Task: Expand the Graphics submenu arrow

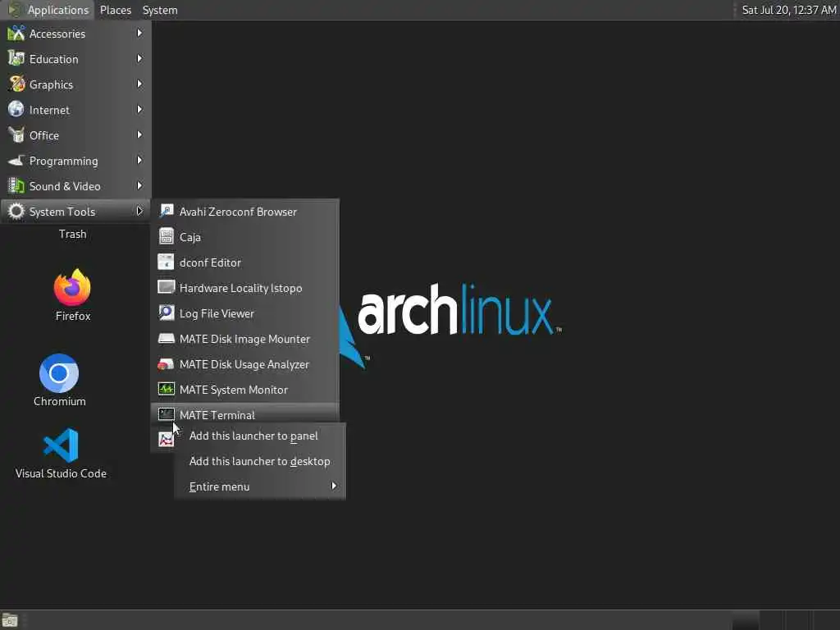Action: click(139, 84)
